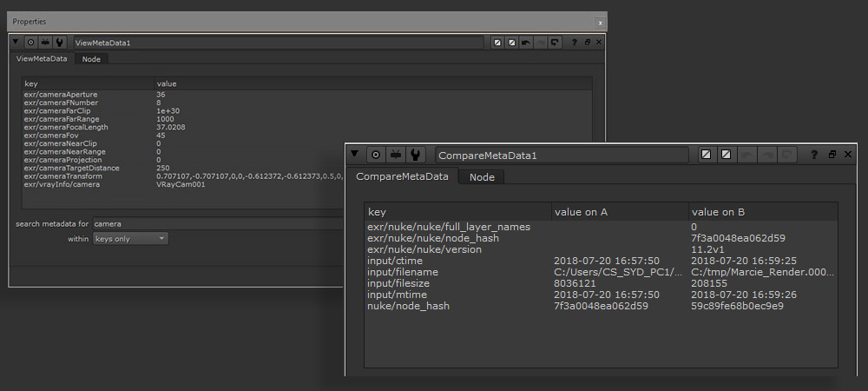
Task: Open help for ViewMetaData1 node
Action: pos(575,42)
